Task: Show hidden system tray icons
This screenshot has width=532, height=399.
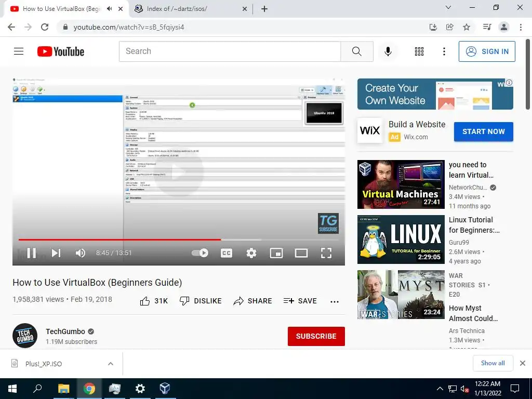Action: click(x=440, y=389)
